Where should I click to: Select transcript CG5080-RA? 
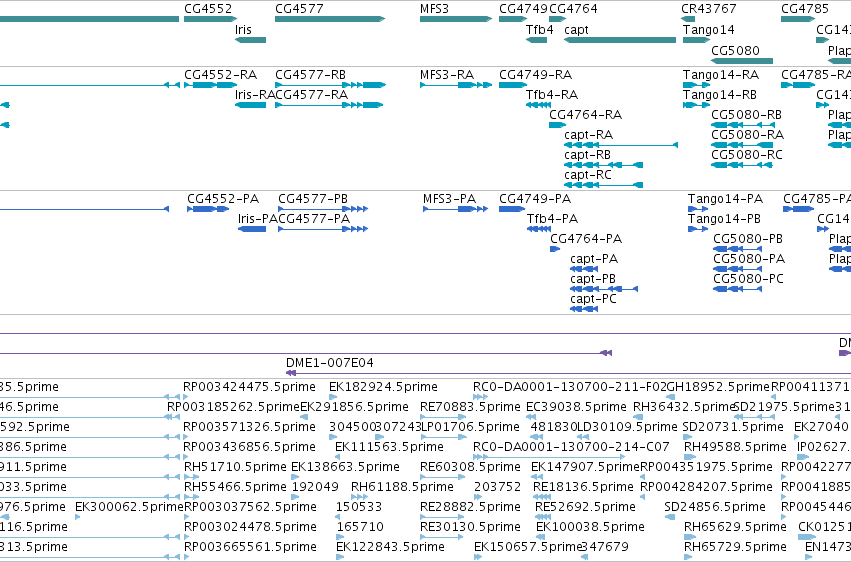[x=742, y=145]
